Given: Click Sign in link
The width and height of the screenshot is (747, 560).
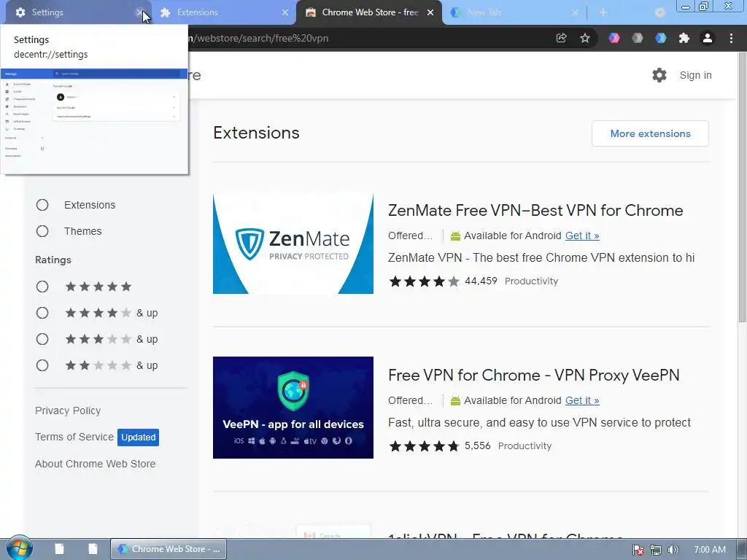Looking at the screenshot, I should click(x=695, y=75).
